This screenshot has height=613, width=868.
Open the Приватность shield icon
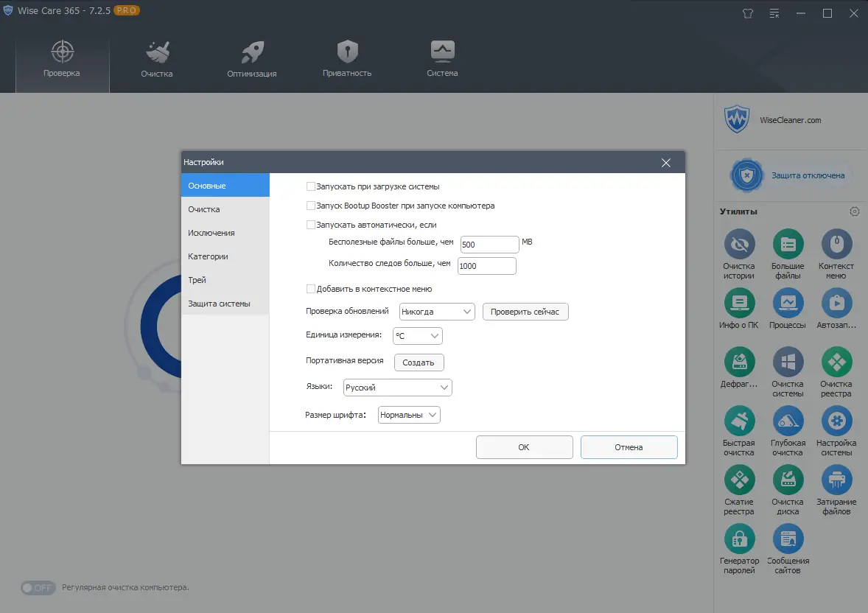[348, 52]
